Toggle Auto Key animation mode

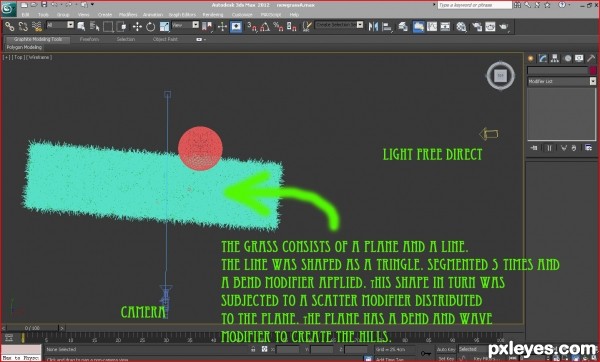[446, 349]
